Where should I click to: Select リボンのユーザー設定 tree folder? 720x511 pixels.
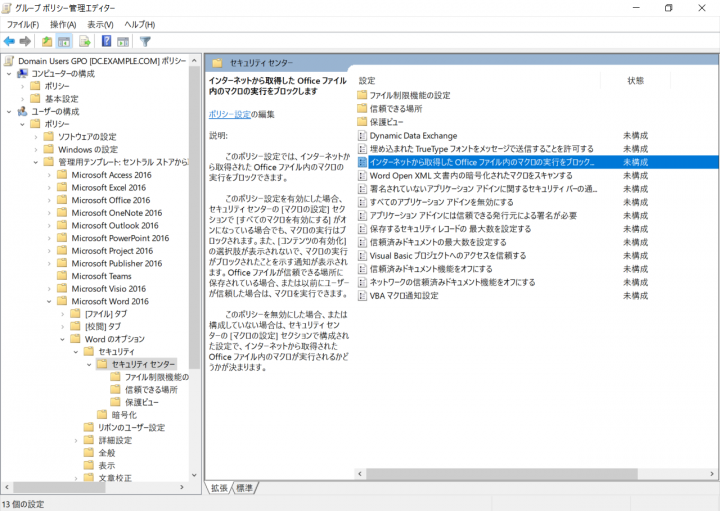coord(131,427)
